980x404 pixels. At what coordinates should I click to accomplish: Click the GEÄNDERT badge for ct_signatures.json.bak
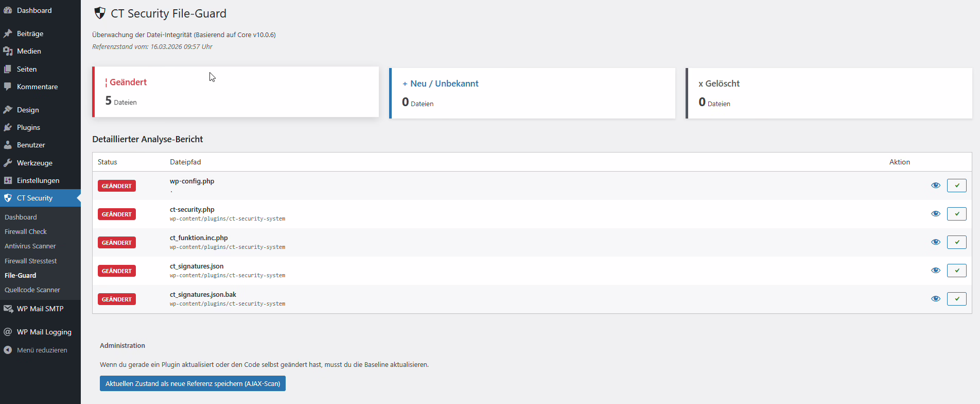[x=117, y=299]
